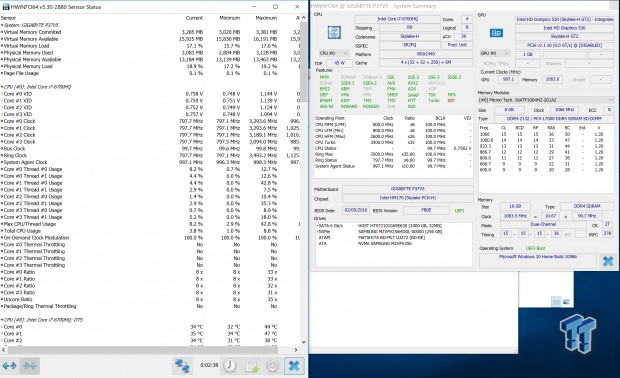Close sensor window with blue X icon
Viewport: 620px width, 378px height.
pyautogui.click(x=294, y=366)
